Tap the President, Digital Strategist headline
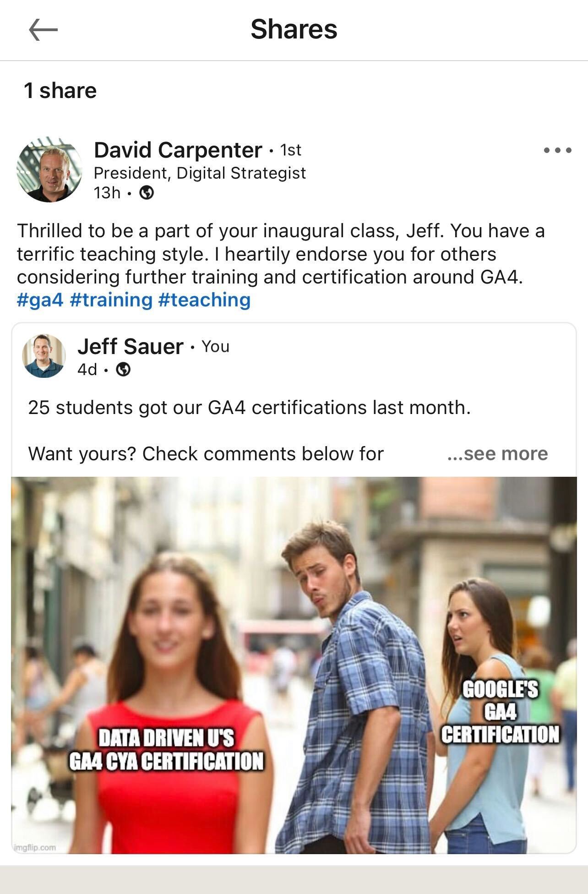The width and height of the screenshot is (588, 894). 200,173
